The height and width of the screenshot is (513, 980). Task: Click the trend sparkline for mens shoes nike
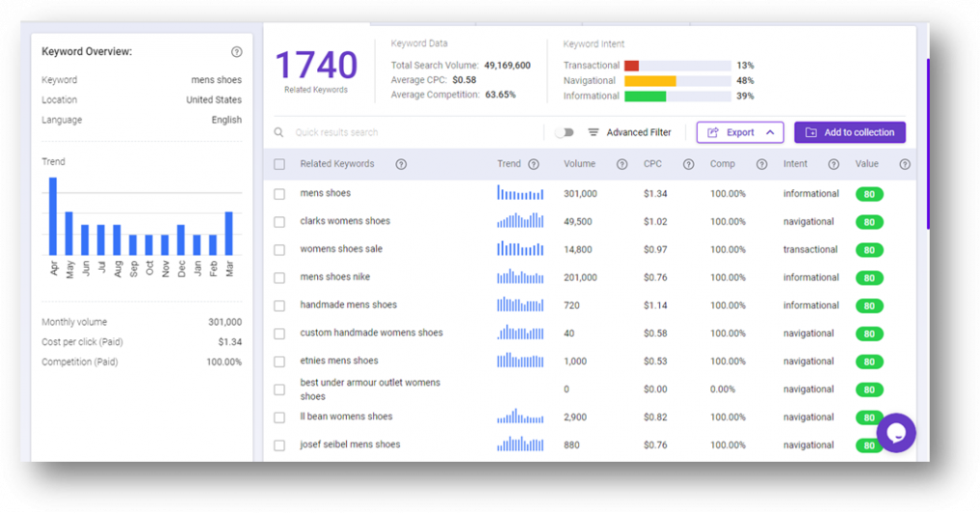[520, 276]
